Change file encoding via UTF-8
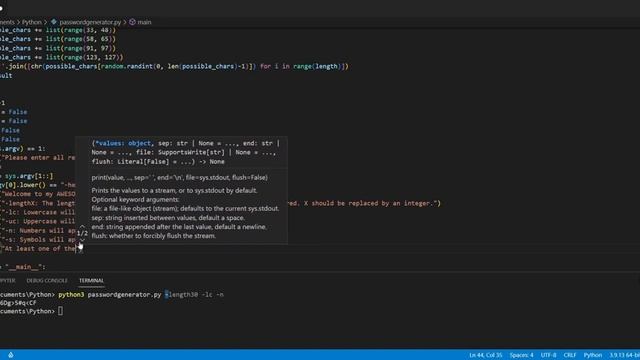 coord(548,355)
